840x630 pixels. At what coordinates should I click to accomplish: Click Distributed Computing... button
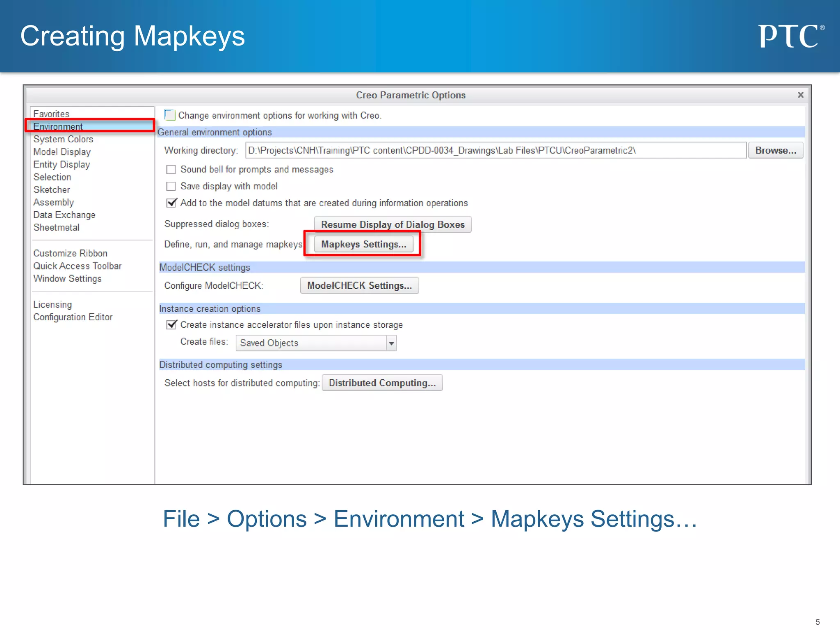pyautogui.click(x=382, y=383)
